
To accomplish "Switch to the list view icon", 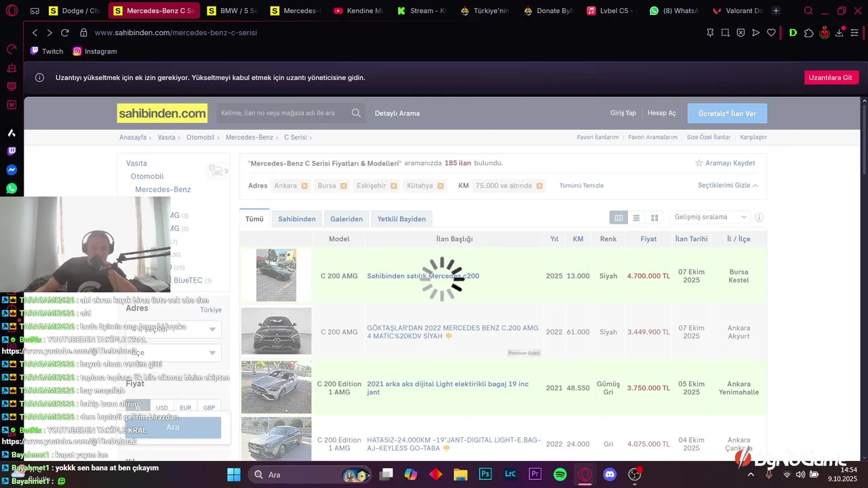I will (636, 218).
